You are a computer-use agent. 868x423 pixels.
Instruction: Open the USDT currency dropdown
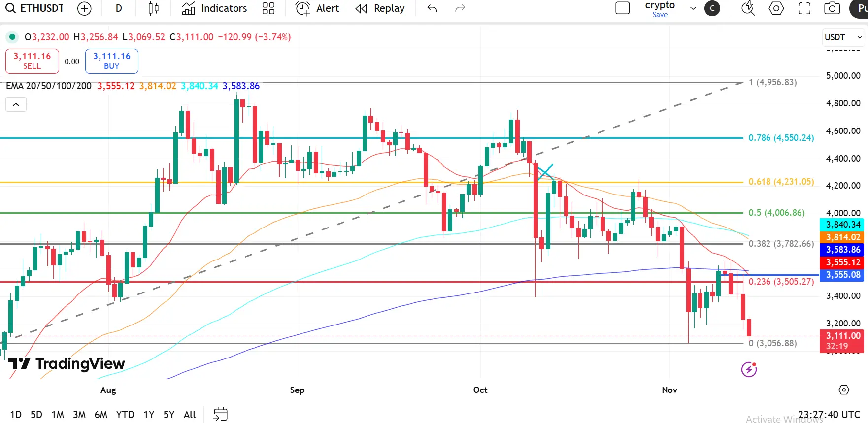pos(843,37)
